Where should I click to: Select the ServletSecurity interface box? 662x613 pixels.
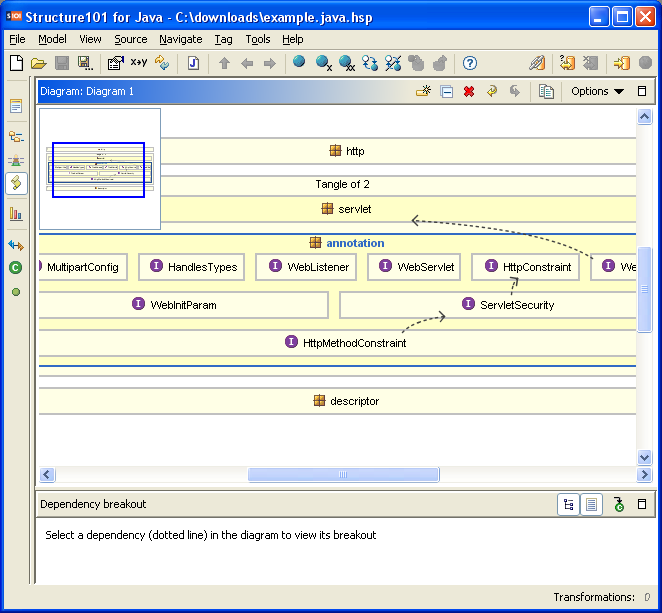[x=488, y=305]
